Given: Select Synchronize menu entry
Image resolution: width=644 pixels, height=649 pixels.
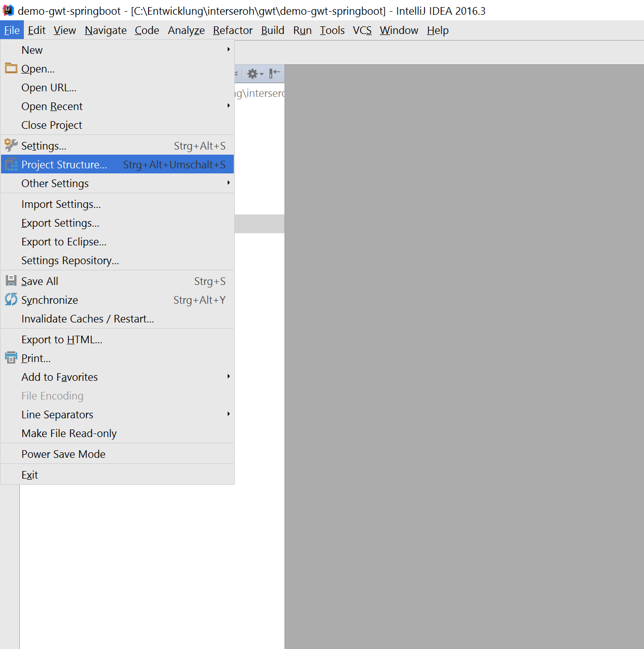Looking at the screenshot, I should click(x=118, y=300).
